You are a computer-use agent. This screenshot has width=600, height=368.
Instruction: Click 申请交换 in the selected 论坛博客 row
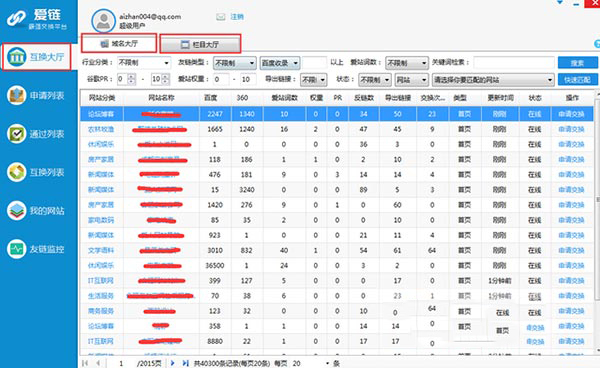571,114
